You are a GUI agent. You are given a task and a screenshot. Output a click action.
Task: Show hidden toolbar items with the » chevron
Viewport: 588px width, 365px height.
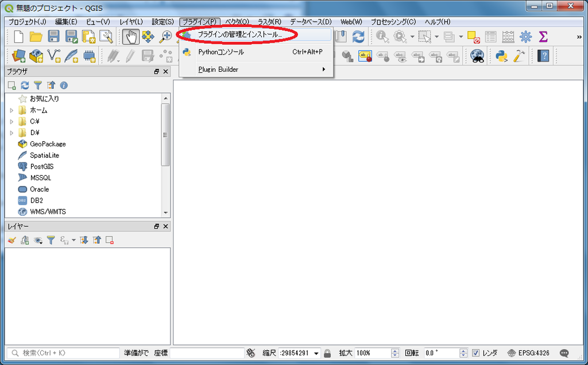(579, 37)
